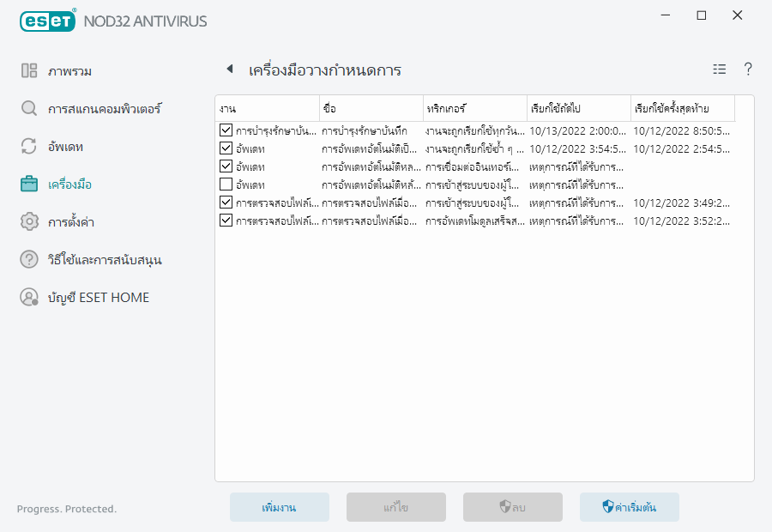Enable the unchecked update task checkbox
The height and width of the screenshot is (532, 772).
tap(226, 184)
